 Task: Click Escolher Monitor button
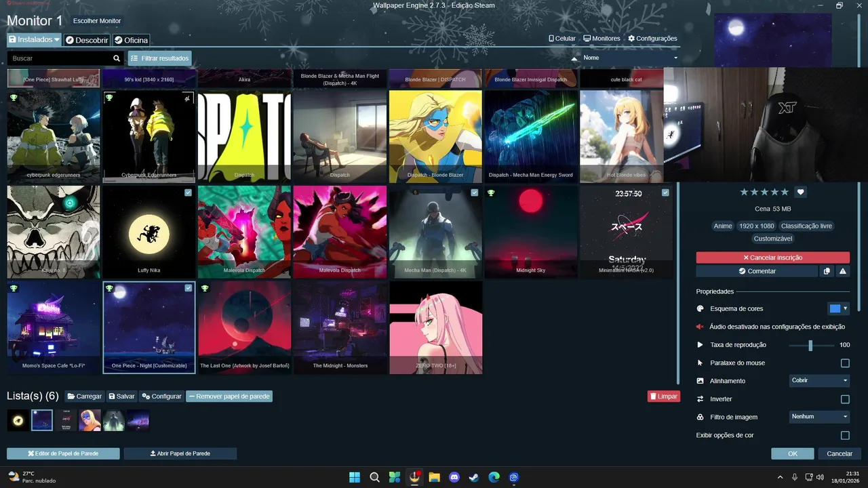[x=97, y=21]
